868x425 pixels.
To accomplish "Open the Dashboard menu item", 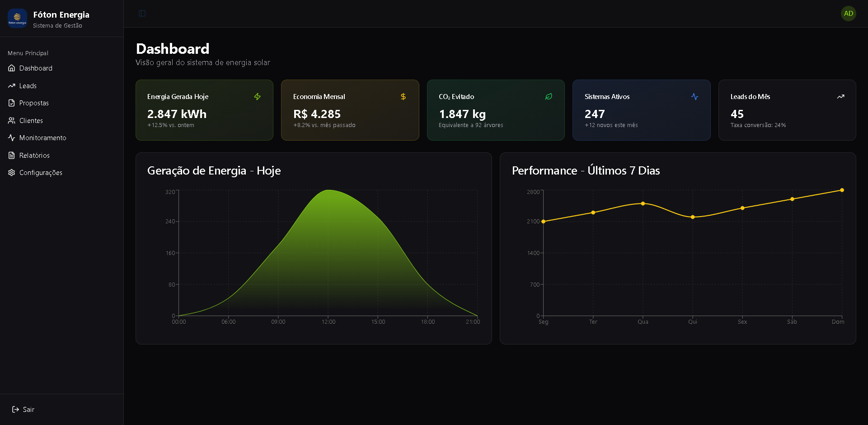I will pos(36,68).
